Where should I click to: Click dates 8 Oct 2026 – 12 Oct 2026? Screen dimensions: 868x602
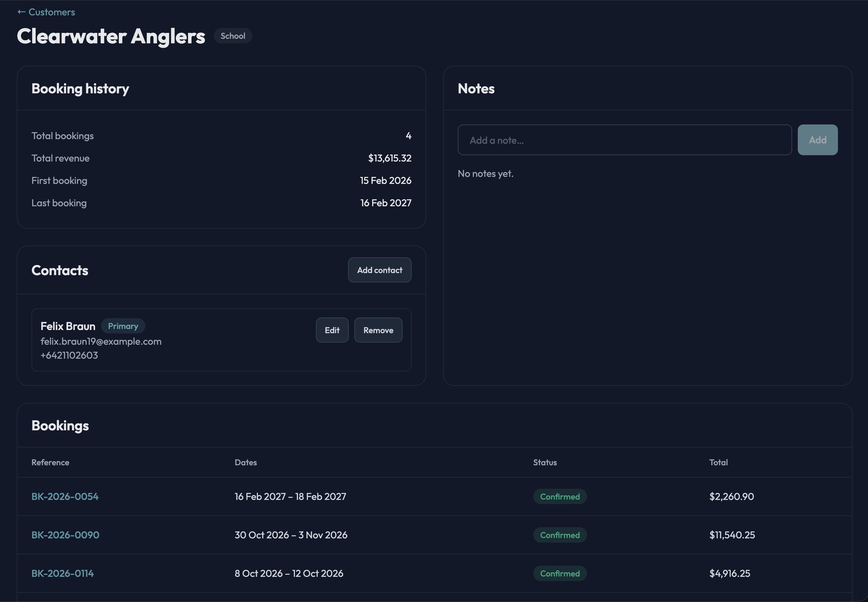(x=289, y=573)
